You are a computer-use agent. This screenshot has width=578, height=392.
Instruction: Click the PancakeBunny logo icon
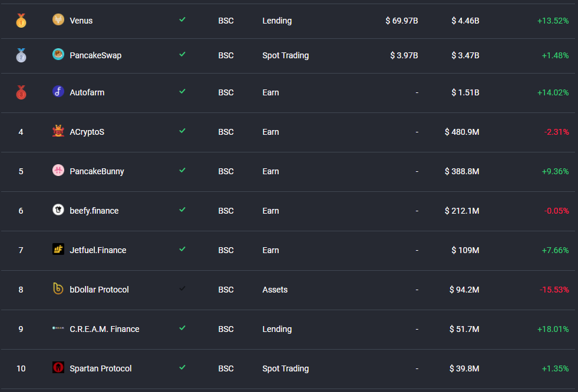coord(58,171)
